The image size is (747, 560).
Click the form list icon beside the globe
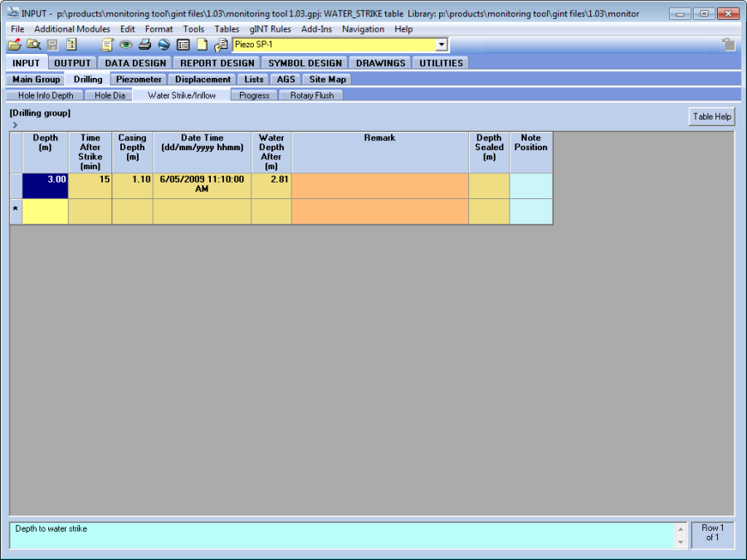183,45
